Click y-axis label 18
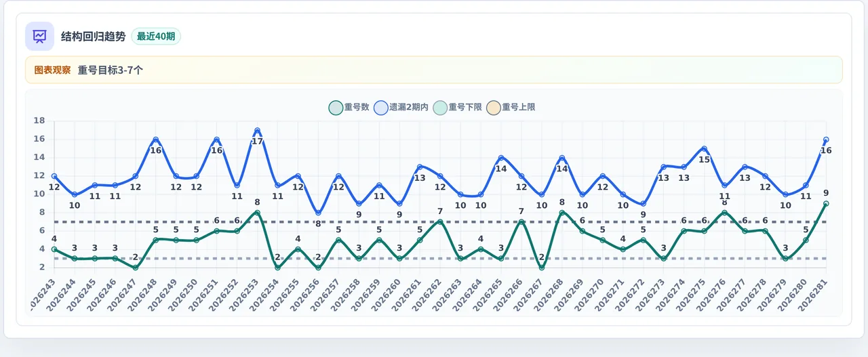The width and height of the screenshot is (868, 357). pos(39,121)
